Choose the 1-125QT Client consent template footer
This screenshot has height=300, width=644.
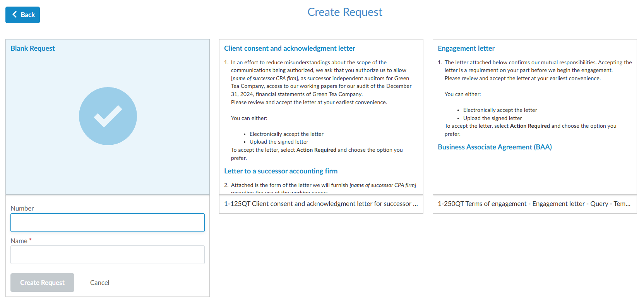pyautogui.click(x=321, y=204)
